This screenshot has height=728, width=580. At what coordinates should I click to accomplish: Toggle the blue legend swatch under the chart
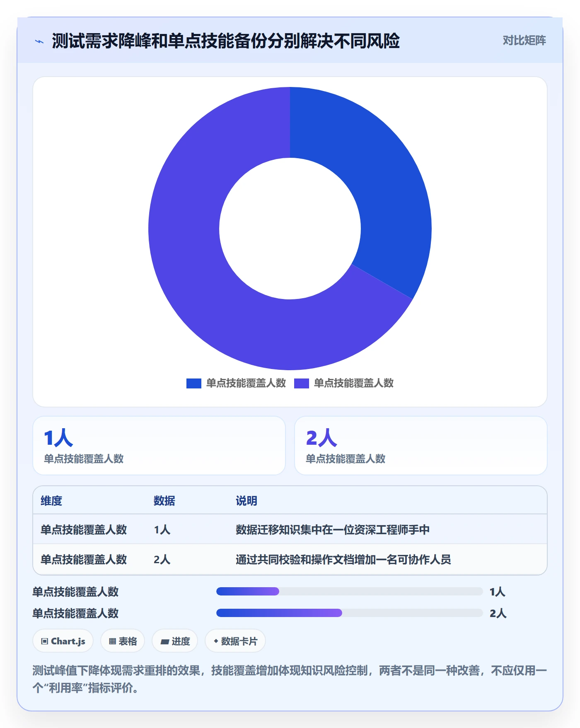point(193,383)
